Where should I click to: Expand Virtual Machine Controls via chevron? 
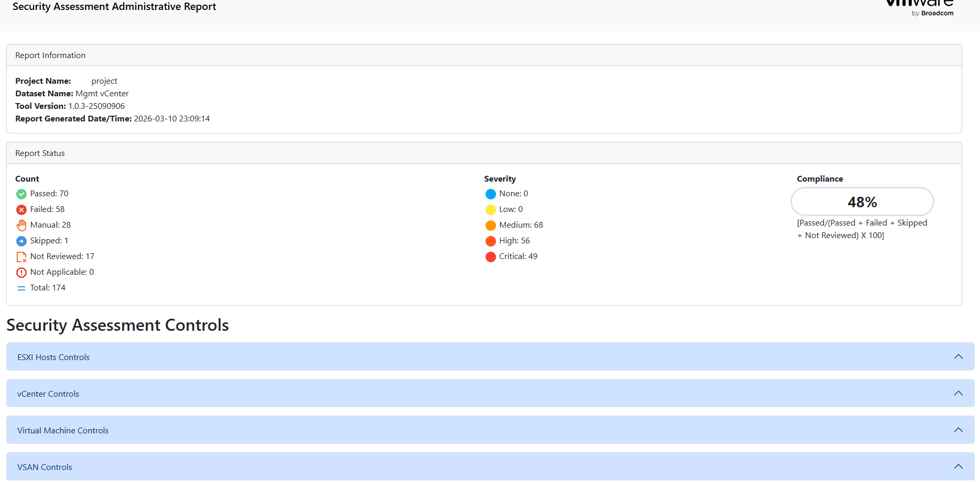point(958,430)
